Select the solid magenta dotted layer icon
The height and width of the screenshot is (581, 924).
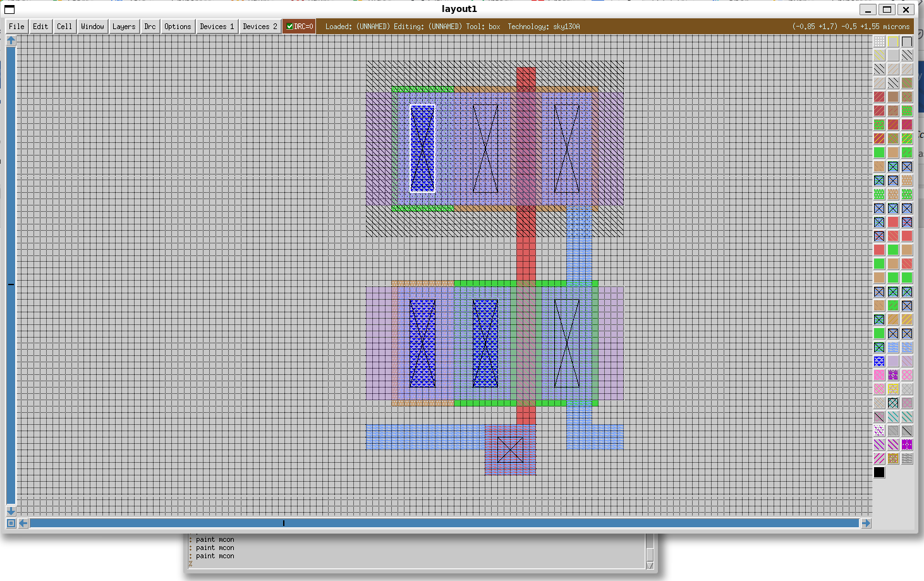pos(907,444)
